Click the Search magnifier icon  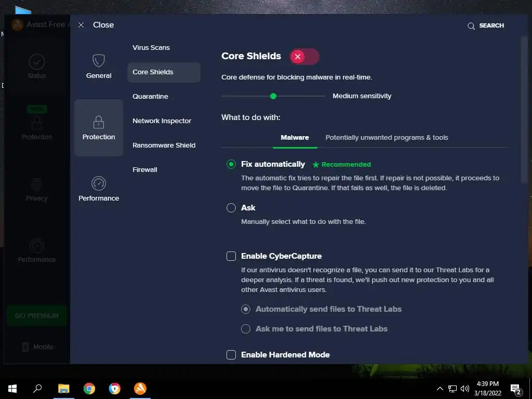point(471,26)
